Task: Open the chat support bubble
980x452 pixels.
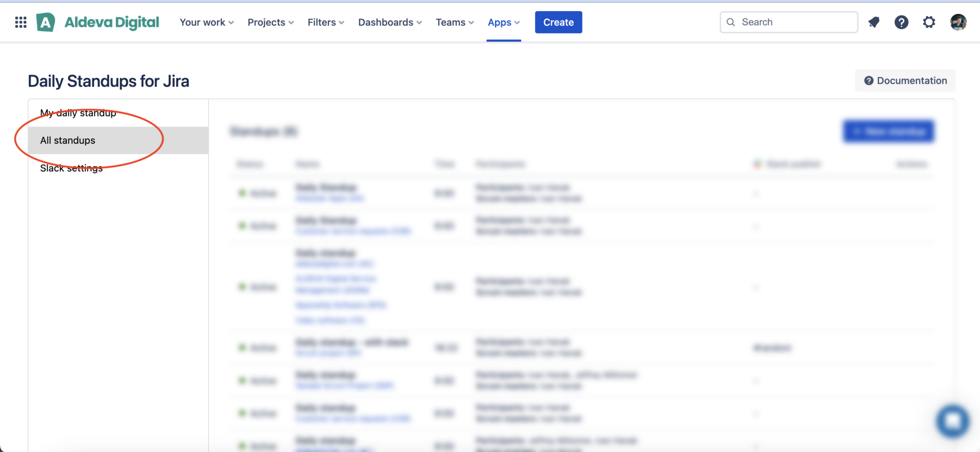Action: click(953, 421)
